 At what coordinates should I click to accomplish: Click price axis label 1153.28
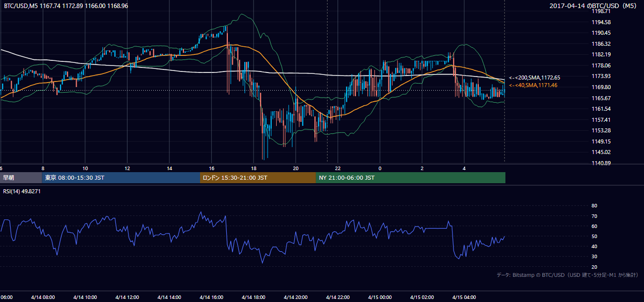(601, 130)
